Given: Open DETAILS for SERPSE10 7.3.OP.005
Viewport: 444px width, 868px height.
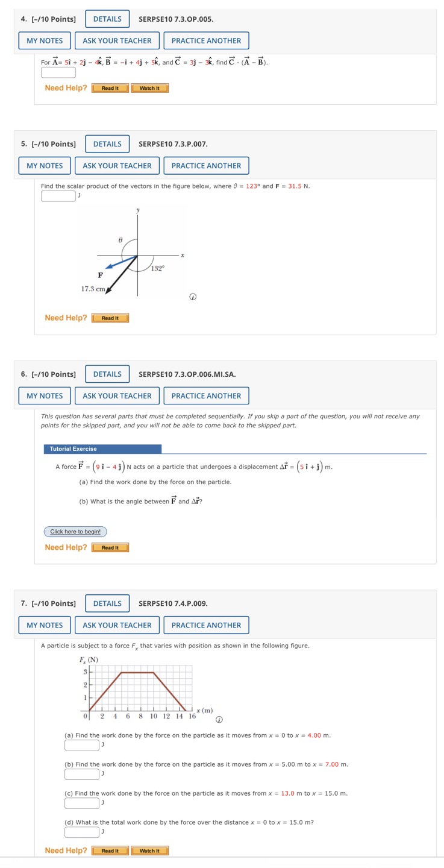Looking at the screenshot, I should tap(107, 19).
